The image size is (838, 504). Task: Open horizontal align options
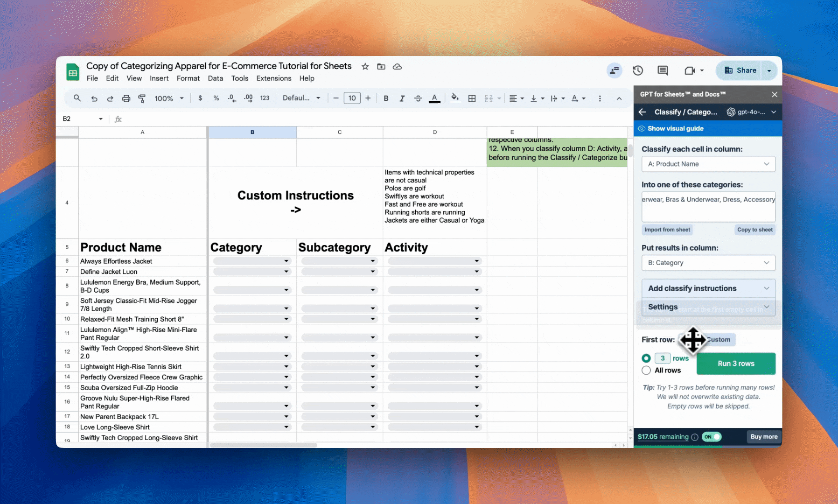point(517,98)
